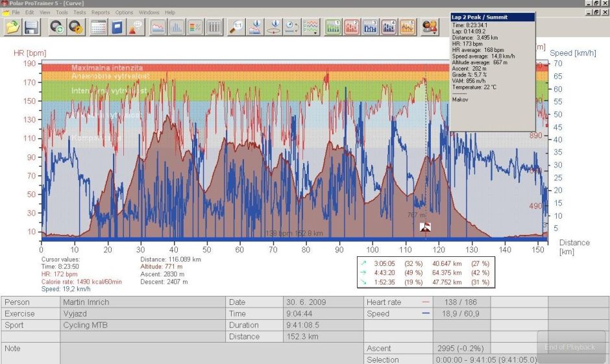Image resolution: width=610 pixels, height=364 pixels.
Task: Toggle exercise curve number 1 button
Action: [333, 27]
